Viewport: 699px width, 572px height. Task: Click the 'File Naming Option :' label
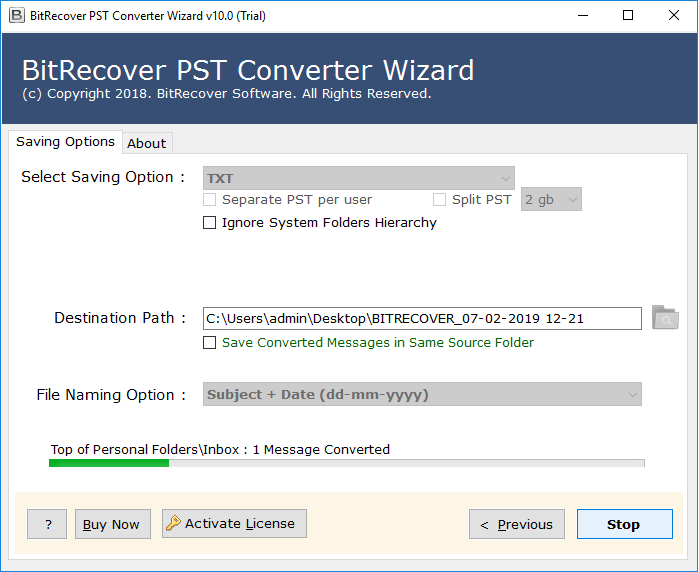pos(111,395)
